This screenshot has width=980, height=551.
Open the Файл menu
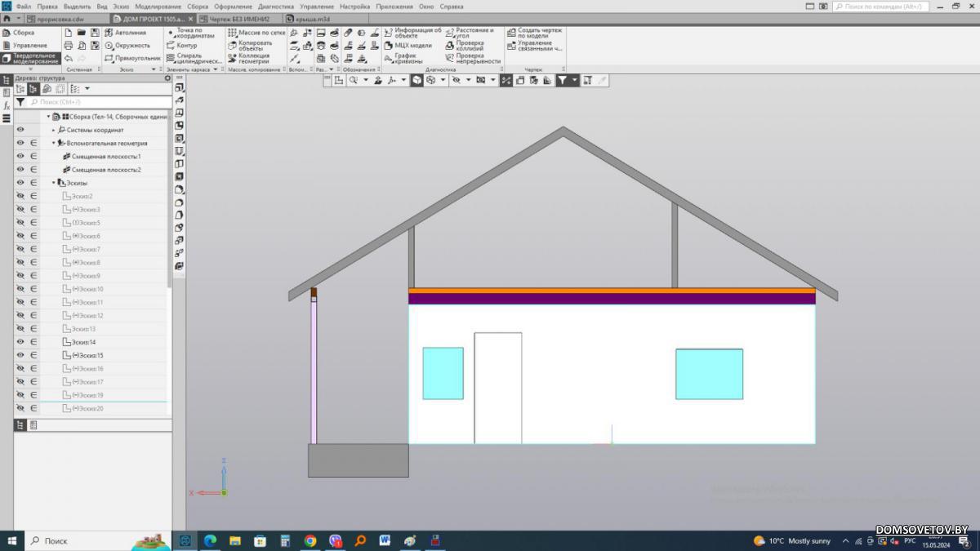(23, 6)
